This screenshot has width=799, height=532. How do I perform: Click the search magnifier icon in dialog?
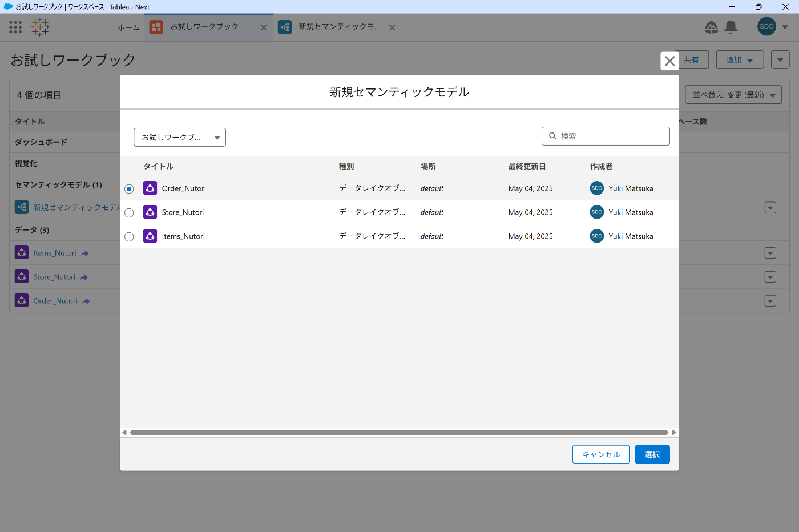click(552, 136)
